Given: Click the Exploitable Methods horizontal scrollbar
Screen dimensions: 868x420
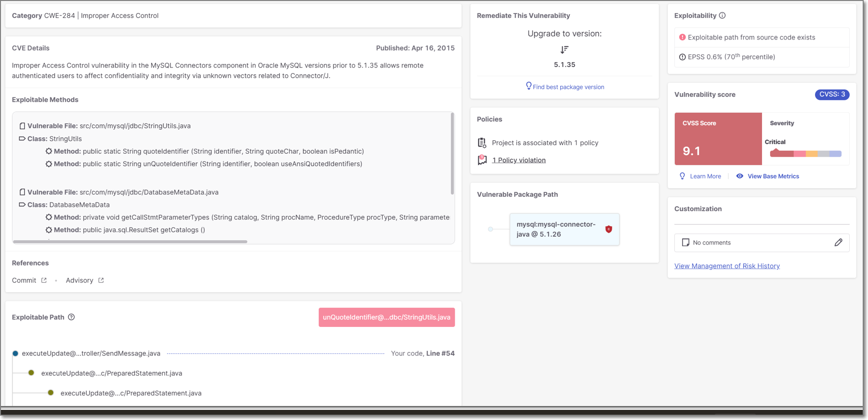Looking at the screenshot, I should pos(130,242).
